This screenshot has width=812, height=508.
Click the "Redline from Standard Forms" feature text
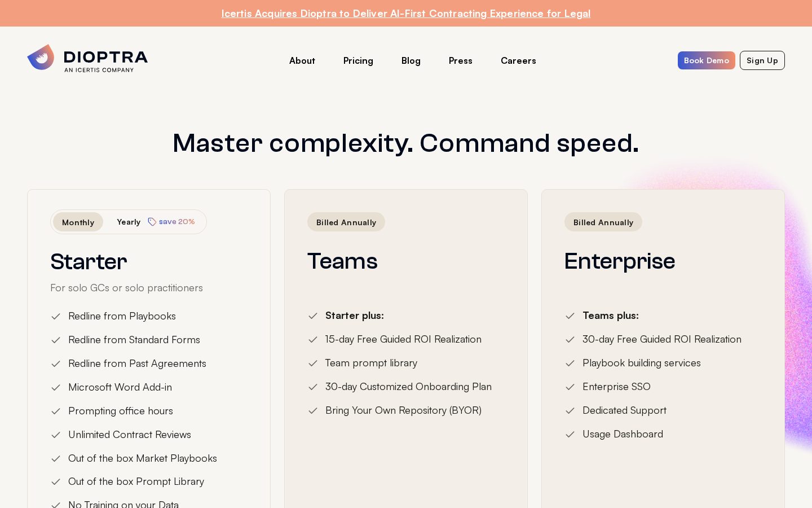[134, 340]
